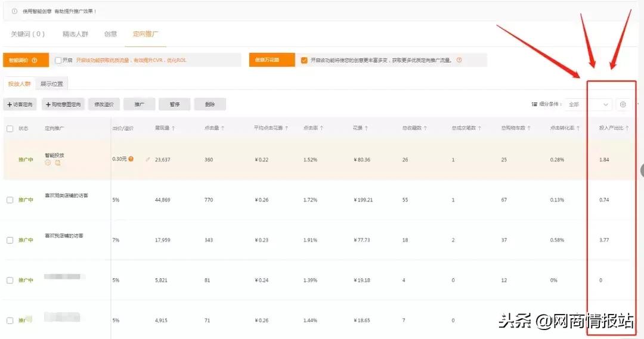Click the chart icon under 智能投放
Screen dimensions: 644x339
[x=58, y=163]
